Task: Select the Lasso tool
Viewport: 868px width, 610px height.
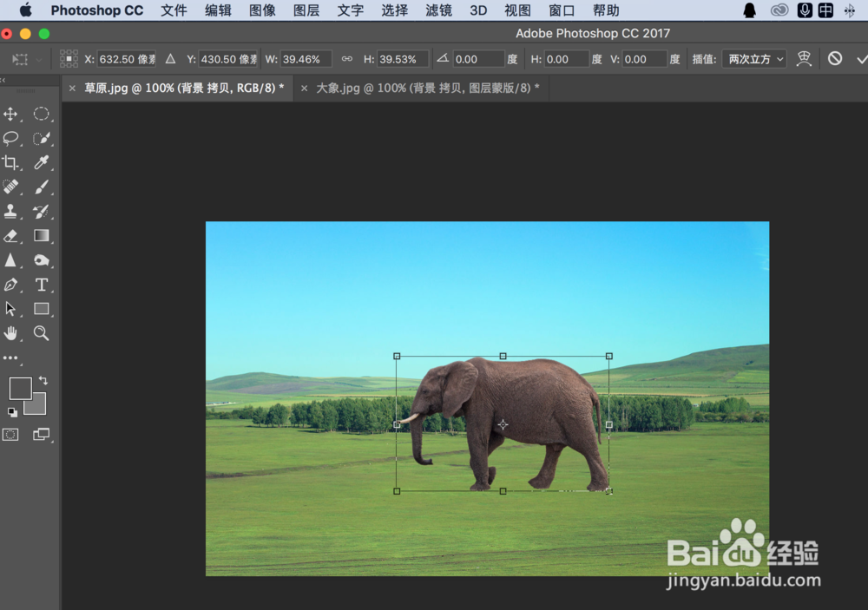Action: [x=10, y=138]
